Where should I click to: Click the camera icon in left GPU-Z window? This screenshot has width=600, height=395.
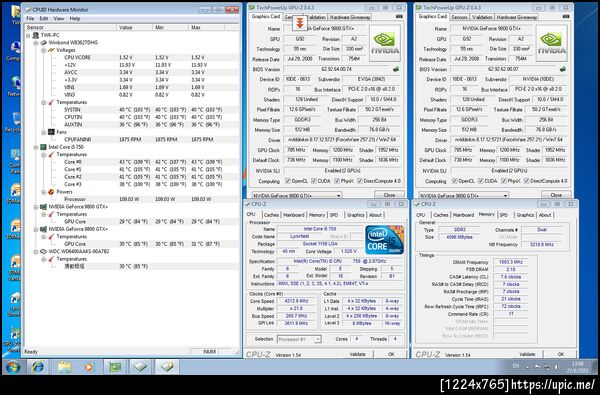(x=399, y=16)
